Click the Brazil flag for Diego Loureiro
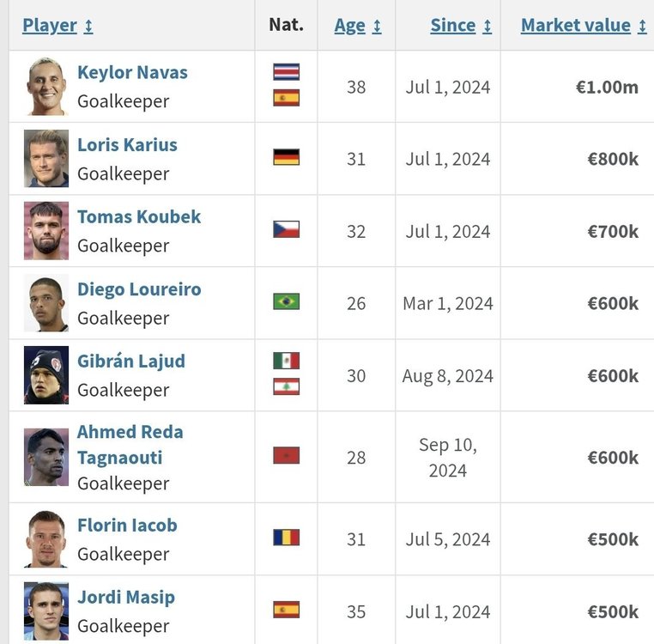 (286, 301)
